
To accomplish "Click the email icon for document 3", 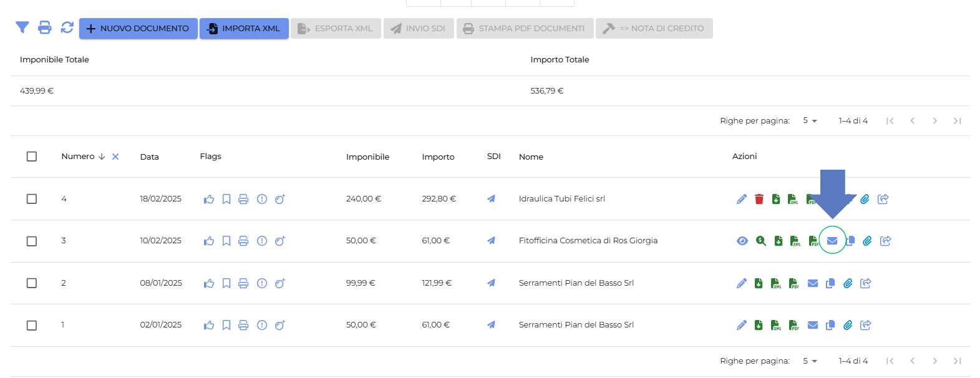I will (x=832, y=241).
